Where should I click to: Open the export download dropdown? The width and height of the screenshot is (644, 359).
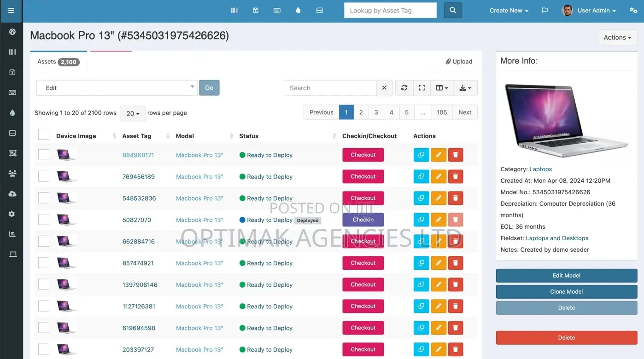pyautogui.click(x=465, y=88)
